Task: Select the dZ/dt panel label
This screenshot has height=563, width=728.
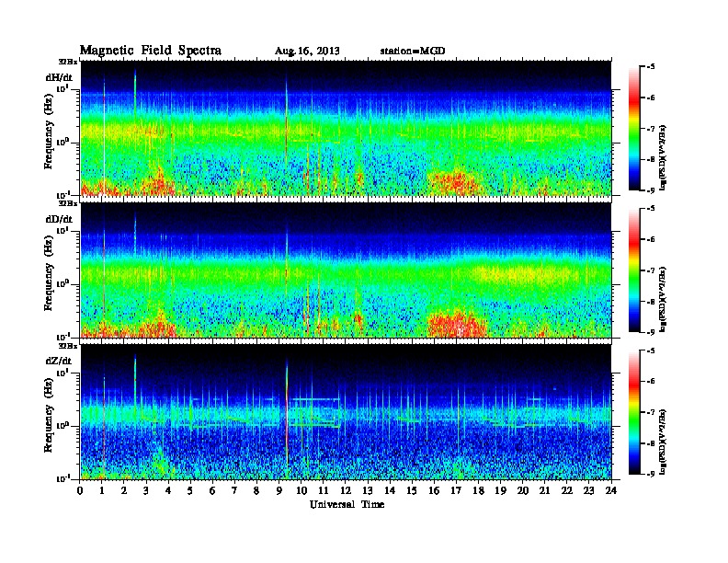Action: coord(59,361)
